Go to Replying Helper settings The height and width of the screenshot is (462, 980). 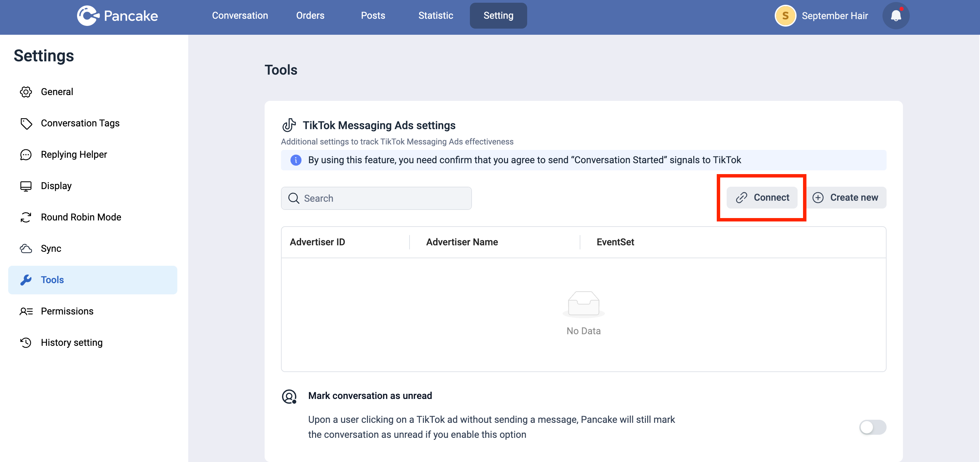point(92,154)
